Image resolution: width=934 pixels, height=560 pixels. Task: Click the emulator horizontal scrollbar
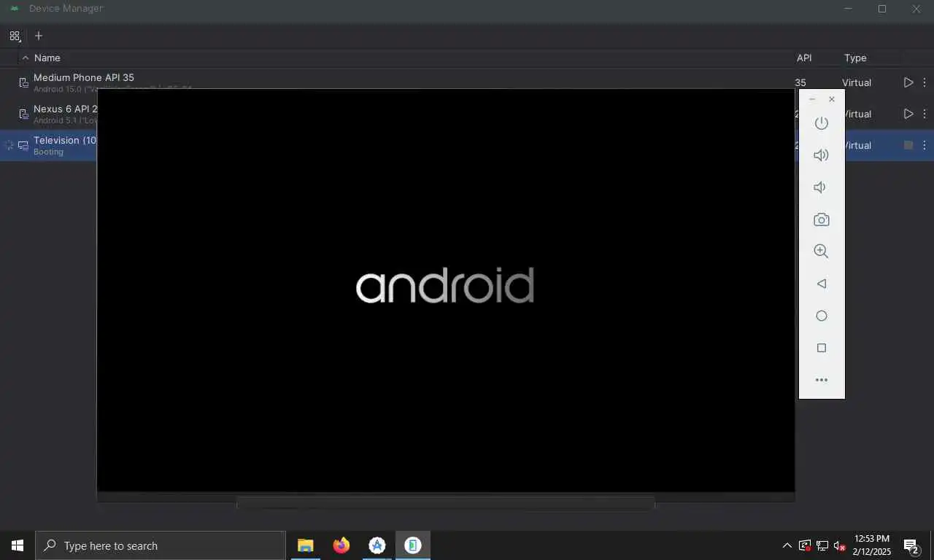click(445, 503)
